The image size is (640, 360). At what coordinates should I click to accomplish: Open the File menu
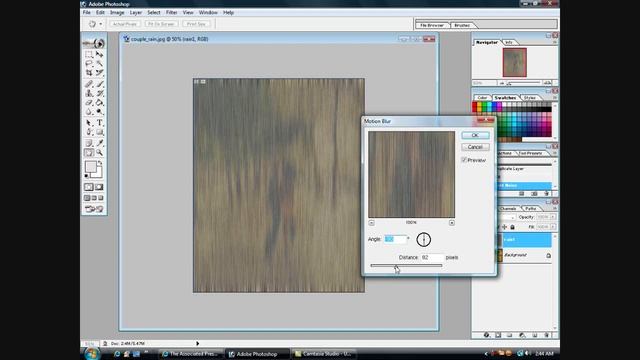87,13
